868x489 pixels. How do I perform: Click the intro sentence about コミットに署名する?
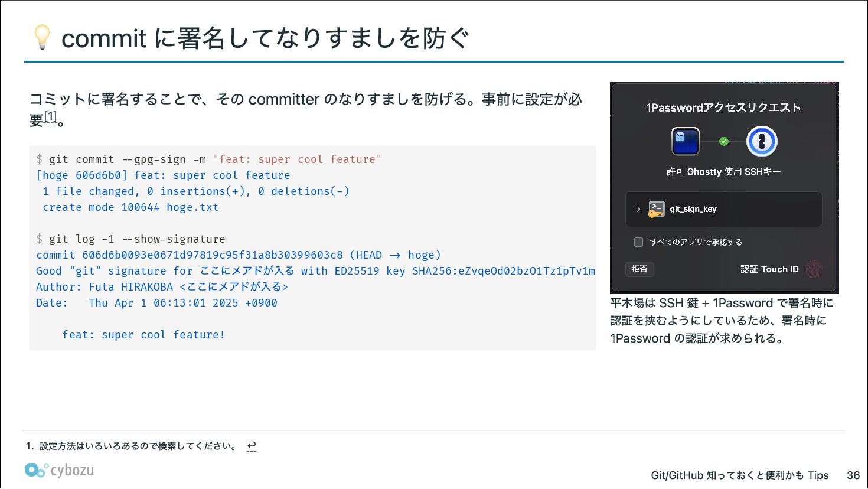tap(306, 109)
